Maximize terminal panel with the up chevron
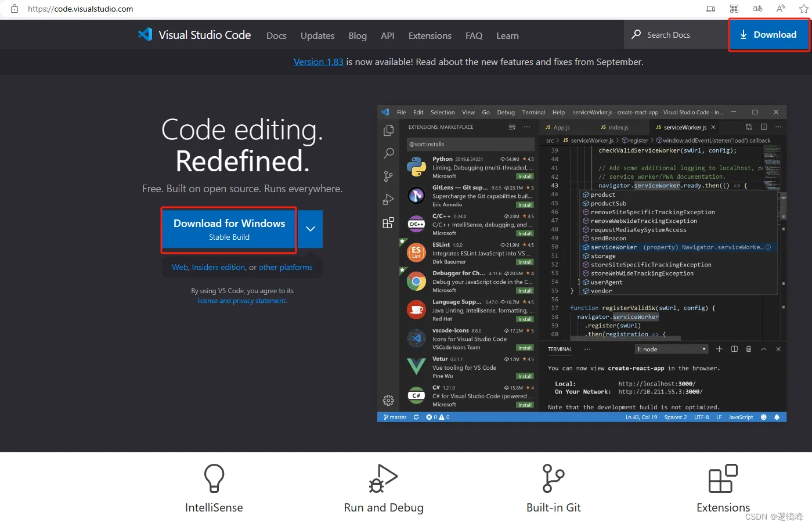The height and width of the screenshot is (526, 812). tap(764, 349)
